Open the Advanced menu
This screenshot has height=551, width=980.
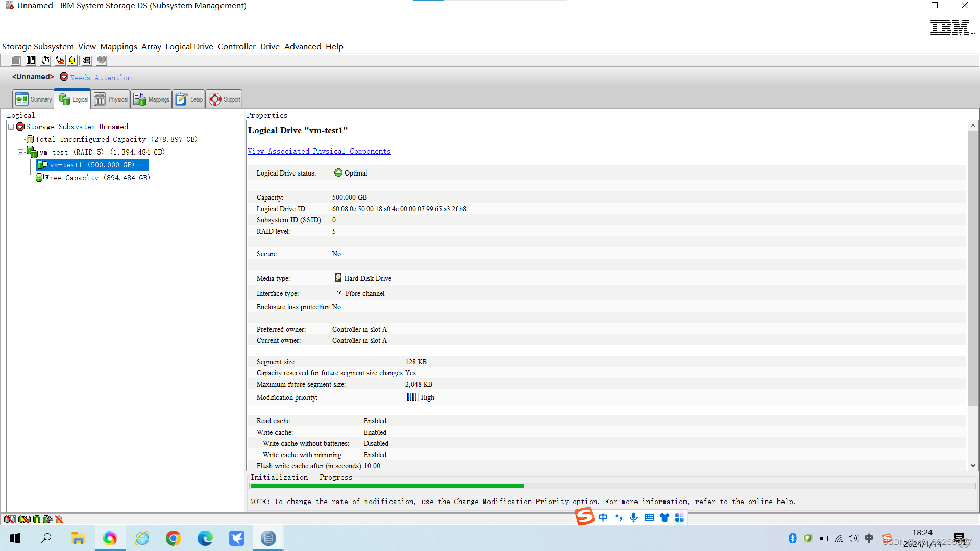tap(303, 46)
